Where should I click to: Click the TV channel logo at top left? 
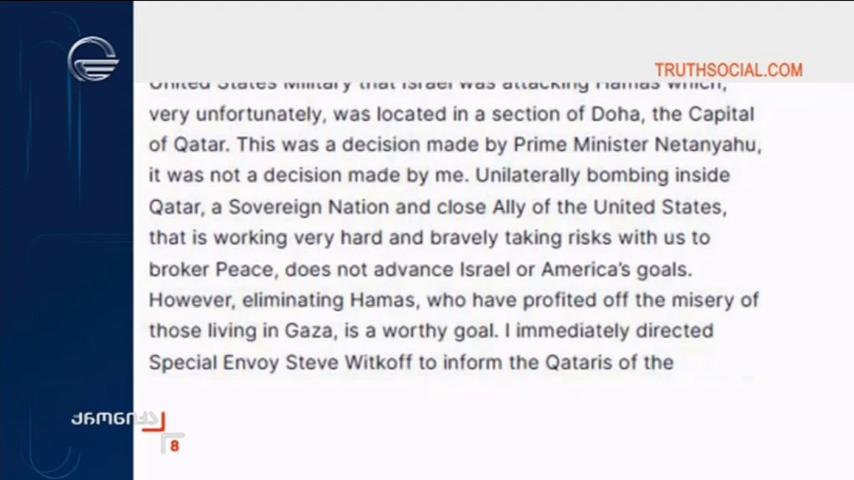(93, 59)
